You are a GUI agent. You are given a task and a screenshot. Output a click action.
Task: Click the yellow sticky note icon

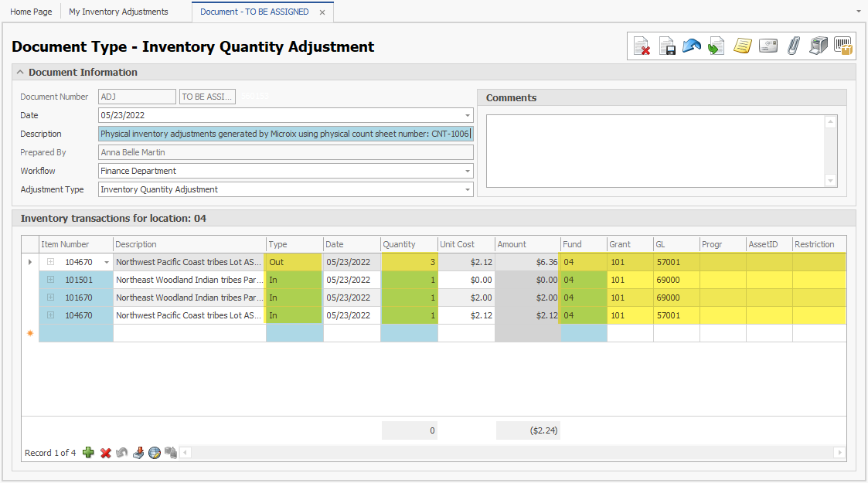coord(742,46)
